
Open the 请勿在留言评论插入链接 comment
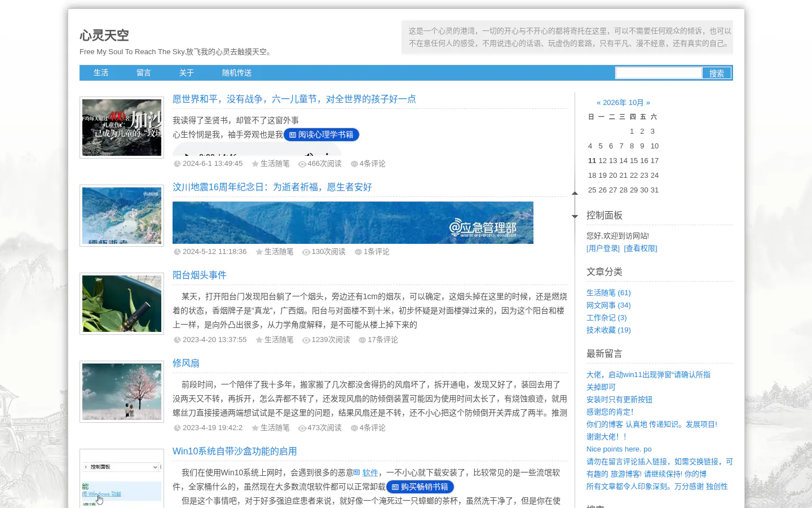(x=660, y=462)
